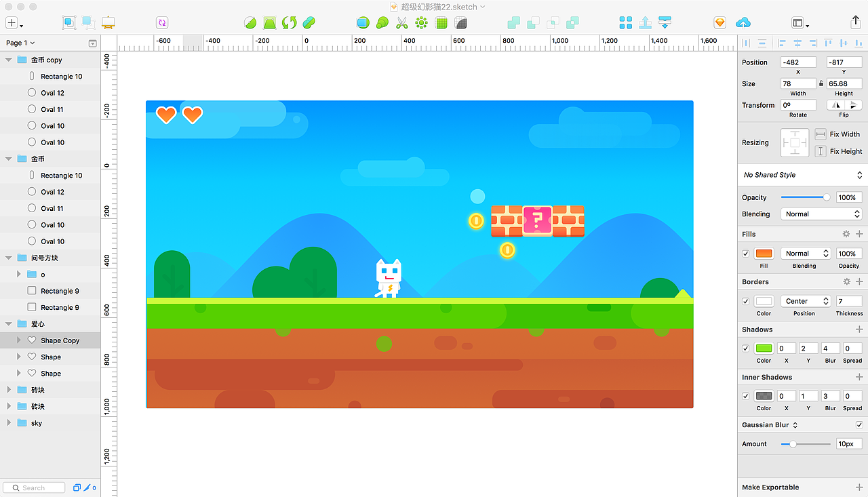Viewport: 868px width, 497px height.
Task: Open the No Shared Style dropdown
Action: 802,175
